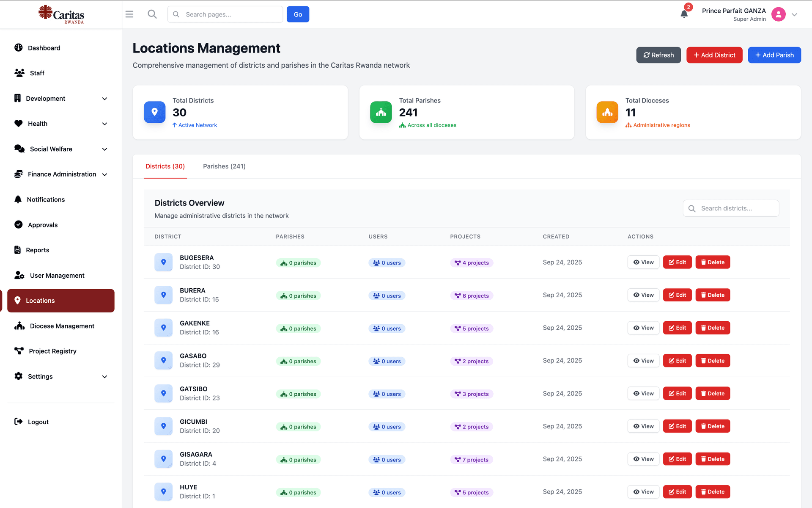The width and height of the screenshot is (812, 508).
Task: Click the Refresh button
Action: click(x=658, y=55)
